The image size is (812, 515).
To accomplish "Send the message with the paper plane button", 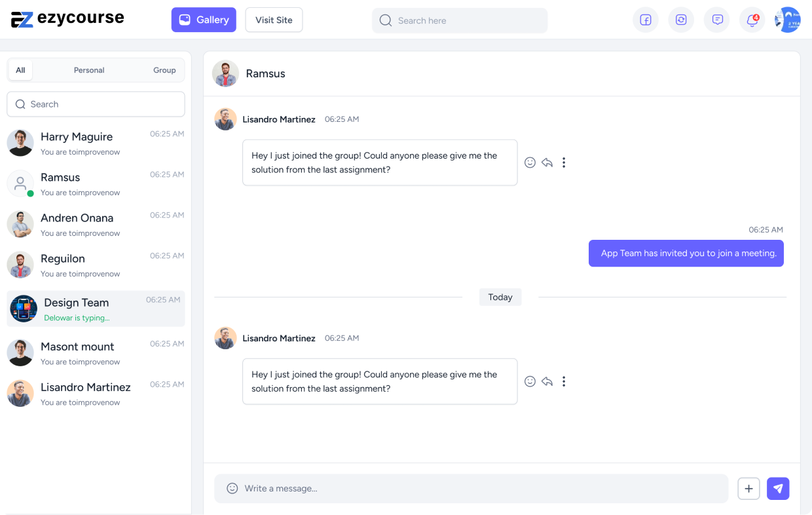I will point(778,489).
